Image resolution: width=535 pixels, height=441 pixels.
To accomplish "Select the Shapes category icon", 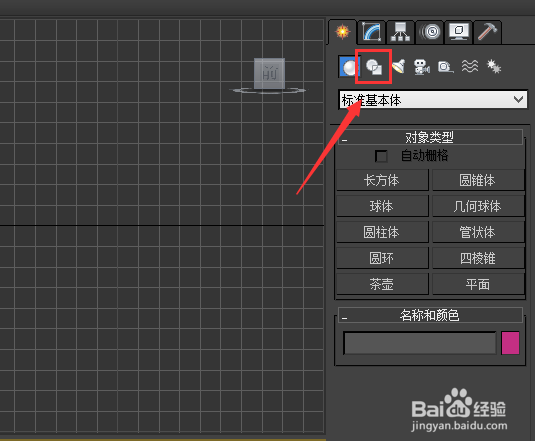I will click(x=374, y=67).
